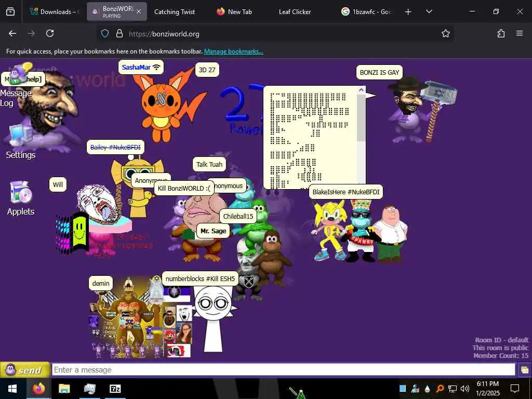View site security padlock info
Screen dimensions: 532x399
(119, 34)
